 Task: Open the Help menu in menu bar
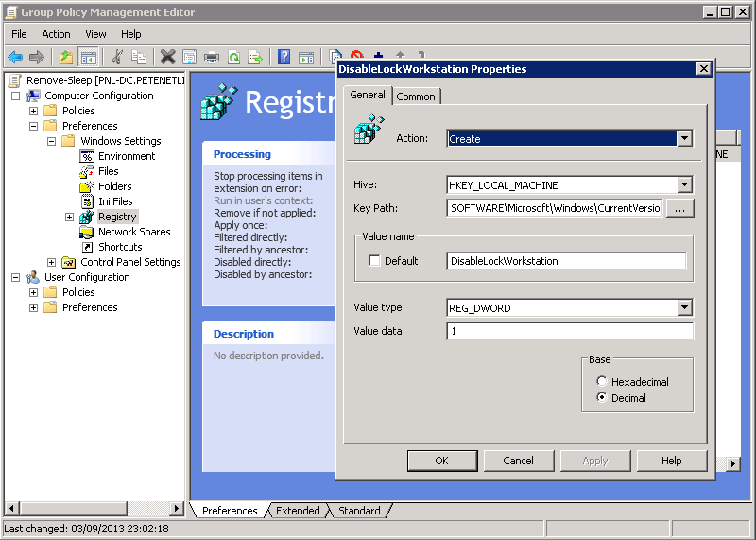130,34
